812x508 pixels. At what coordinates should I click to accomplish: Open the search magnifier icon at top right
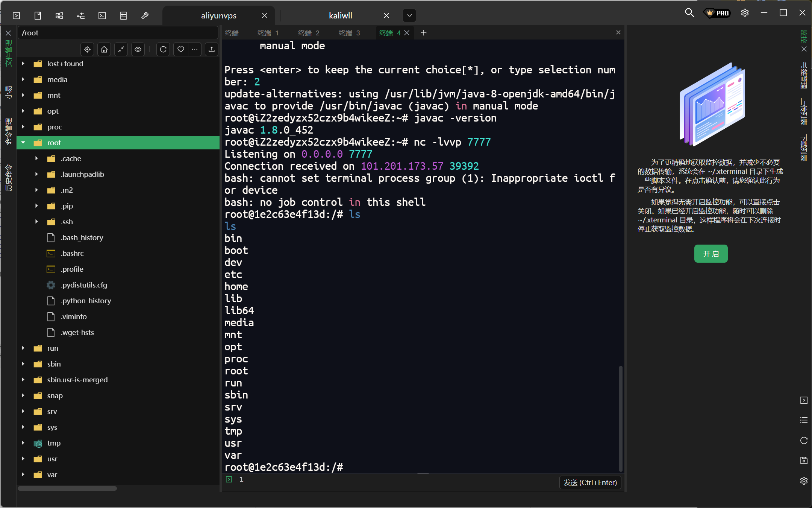(689, 13)
